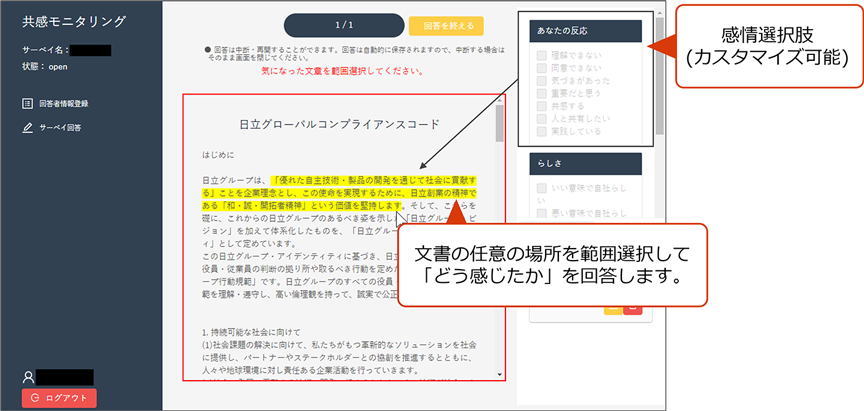The height and width of the screenshot is (411, 864).
Task: Click the 日立グローバルコンプライアンスコード document title
Action: (339, 124)
